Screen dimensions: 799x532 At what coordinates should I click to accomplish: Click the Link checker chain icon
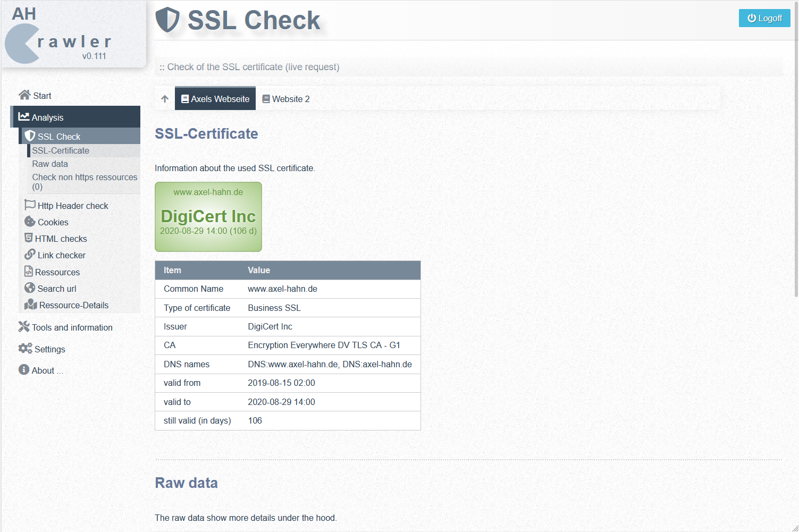coord(30,255)
